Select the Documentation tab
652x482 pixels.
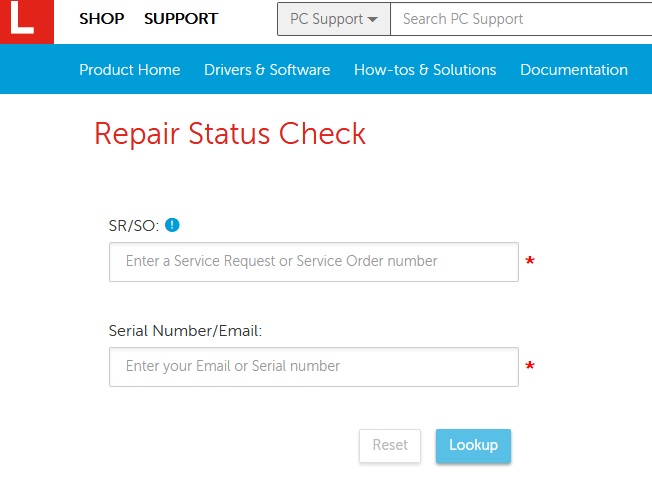[574, 70]
